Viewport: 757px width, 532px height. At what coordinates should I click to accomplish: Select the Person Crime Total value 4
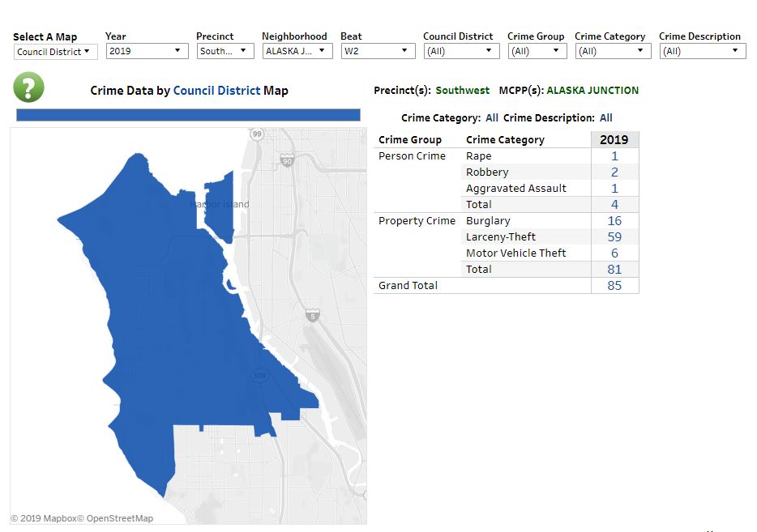click(614, 205)
